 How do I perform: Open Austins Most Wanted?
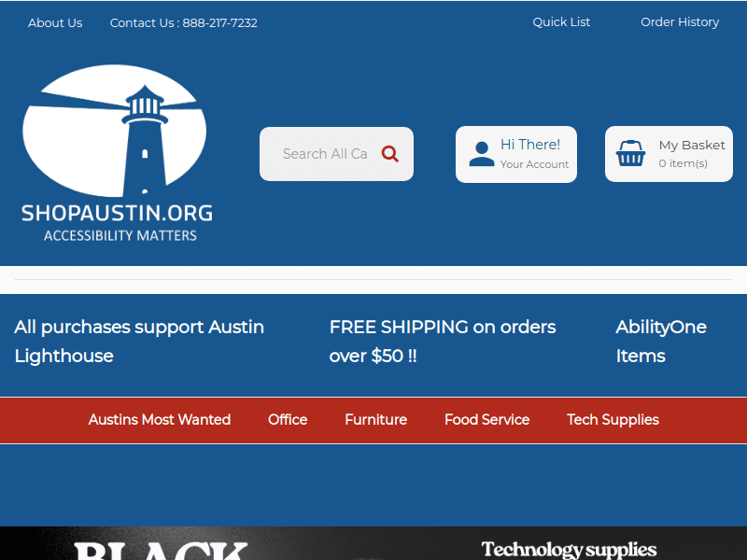click(159, 419)
